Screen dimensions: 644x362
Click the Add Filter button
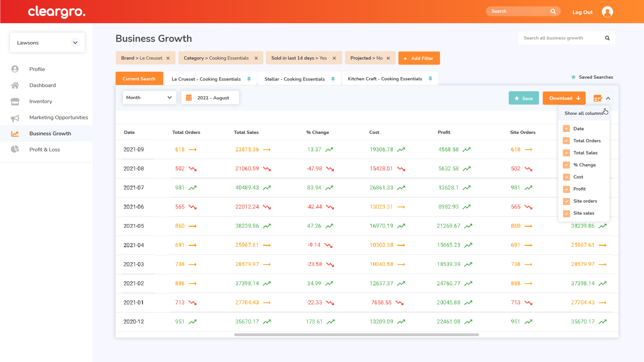click(419, 58)
